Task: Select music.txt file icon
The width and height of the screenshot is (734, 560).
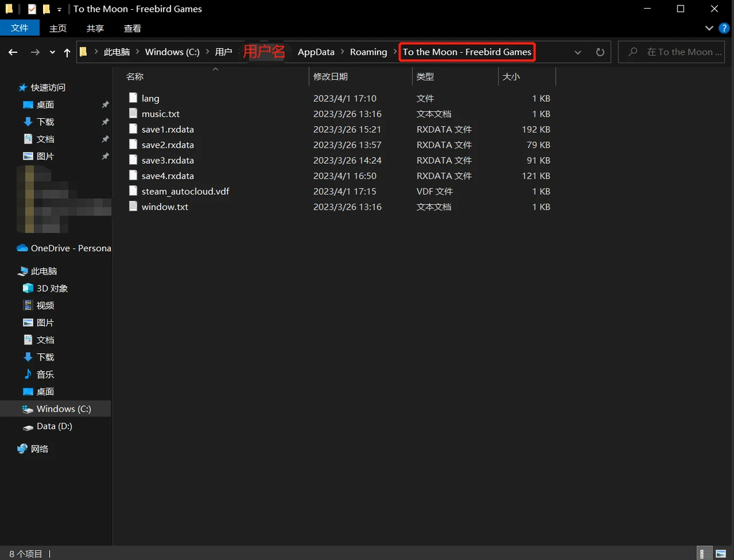Action: pyautogui.click(x=133, y=114)
